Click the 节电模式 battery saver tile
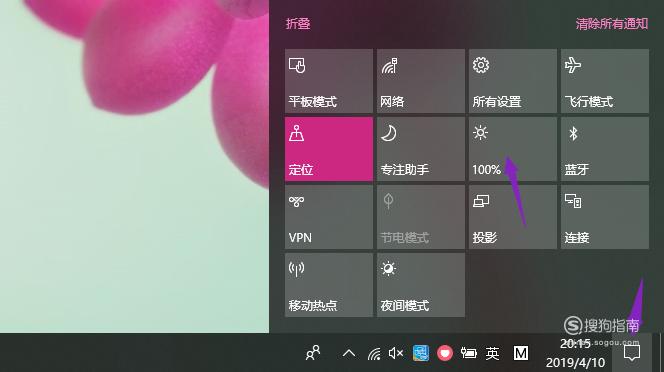This screenshot has height=372, width=664. click(421, 217)
